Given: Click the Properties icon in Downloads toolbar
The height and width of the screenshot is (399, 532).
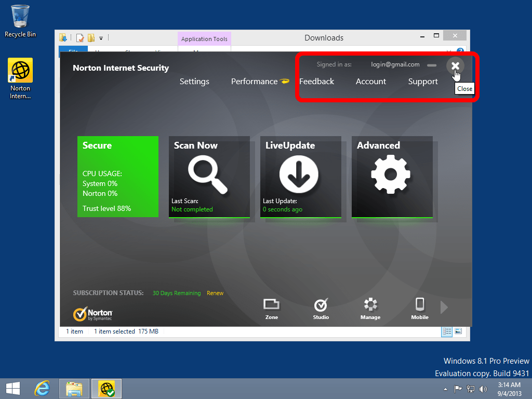Looking at the screenshot, I should pyautogui.click(x=80, y=37).
